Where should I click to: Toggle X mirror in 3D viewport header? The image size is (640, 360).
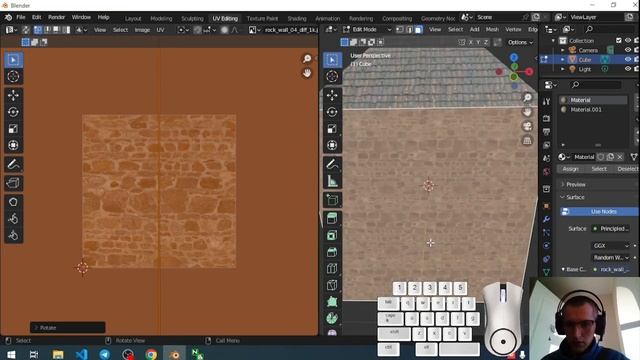(471, 42)
